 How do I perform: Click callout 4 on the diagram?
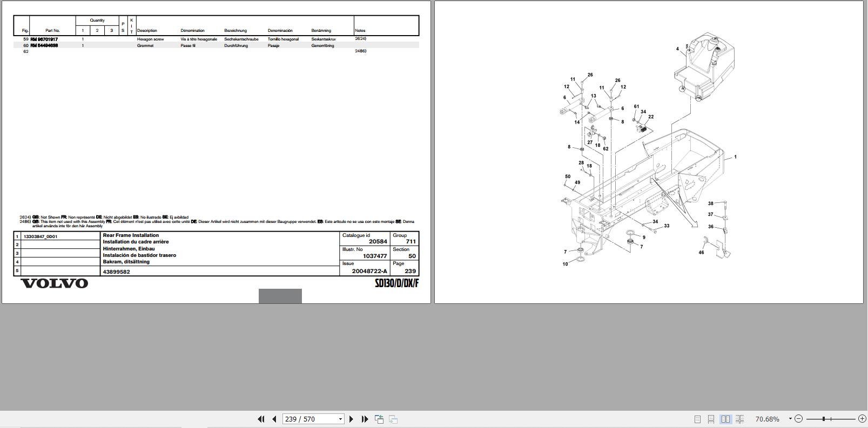[677, 49]
